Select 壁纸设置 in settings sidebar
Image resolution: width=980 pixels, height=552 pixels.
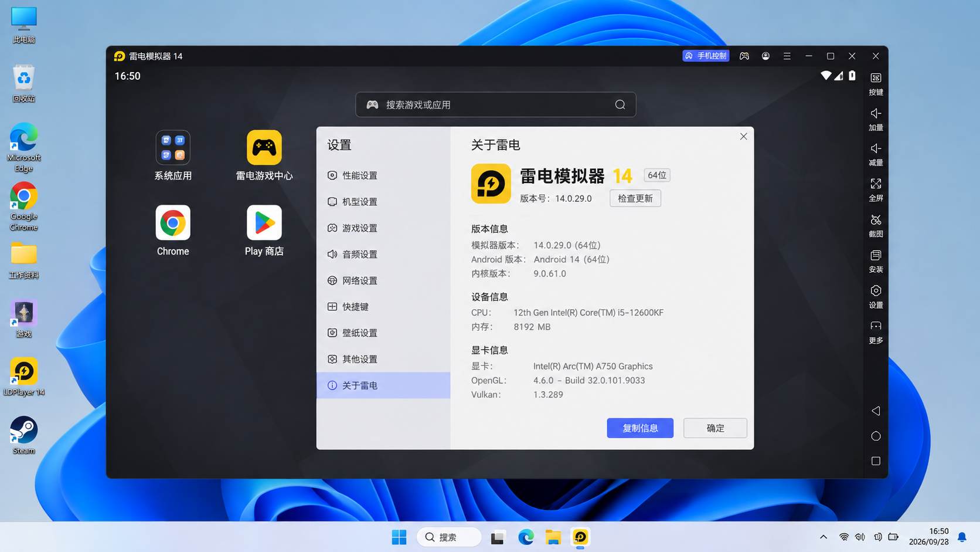pos(383,333)
